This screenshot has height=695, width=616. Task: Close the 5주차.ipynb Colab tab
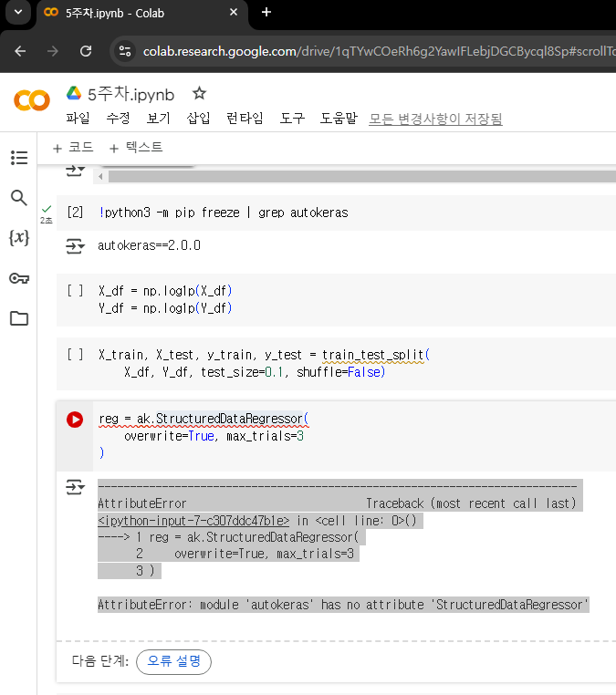(234, 13)
